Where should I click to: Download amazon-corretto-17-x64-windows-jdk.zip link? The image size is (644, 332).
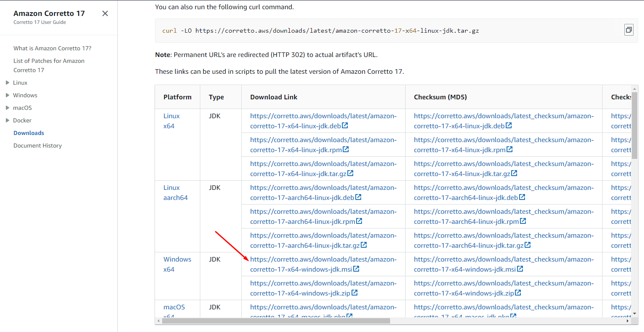pos(323,288)
